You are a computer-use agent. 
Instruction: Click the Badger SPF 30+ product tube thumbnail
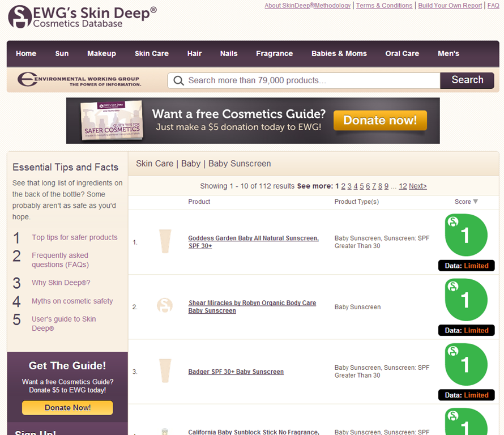(x=165, y=370)
